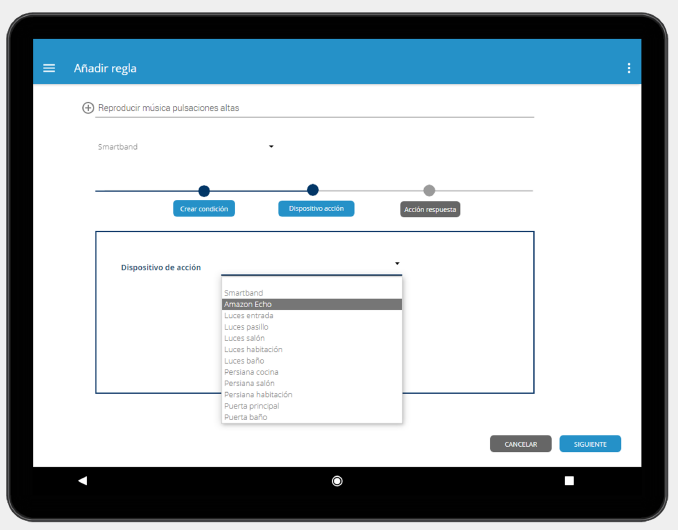Select the blank first option in the list
Viewport: 678px width, 530px height.
pyautogui.click(x=312, y=282)
